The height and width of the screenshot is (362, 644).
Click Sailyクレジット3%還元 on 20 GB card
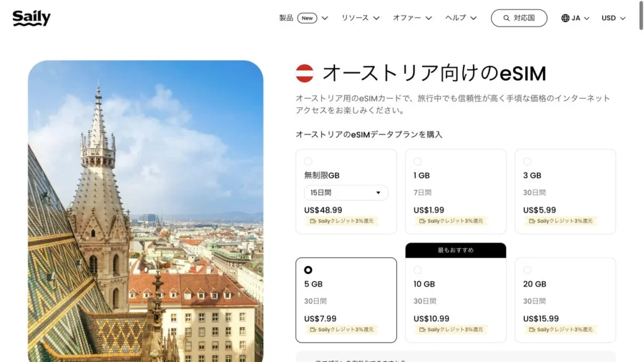[x=565, y=329]
